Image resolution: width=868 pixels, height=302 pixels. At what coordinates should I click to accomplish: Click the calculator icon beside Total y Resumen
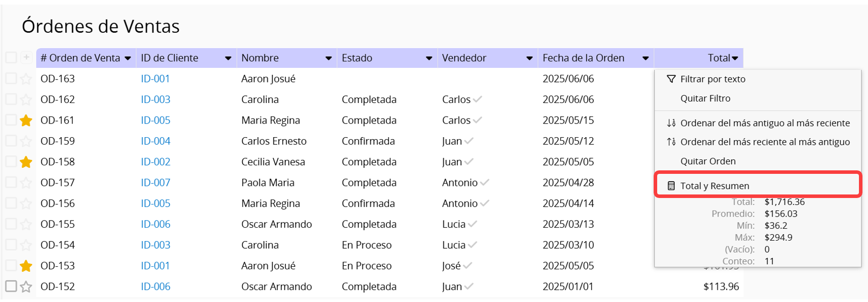click(671, 186)
